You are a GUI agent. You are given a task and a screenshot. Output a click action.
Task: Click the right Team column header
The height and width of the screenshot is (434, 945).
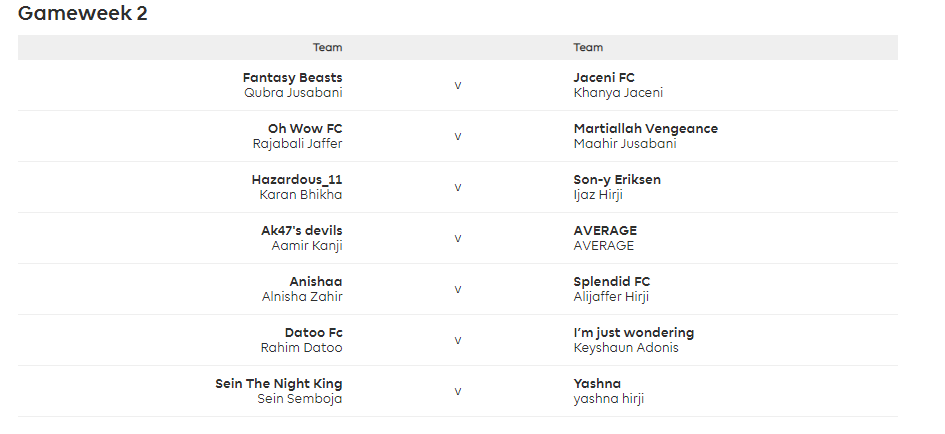(588, 48)
